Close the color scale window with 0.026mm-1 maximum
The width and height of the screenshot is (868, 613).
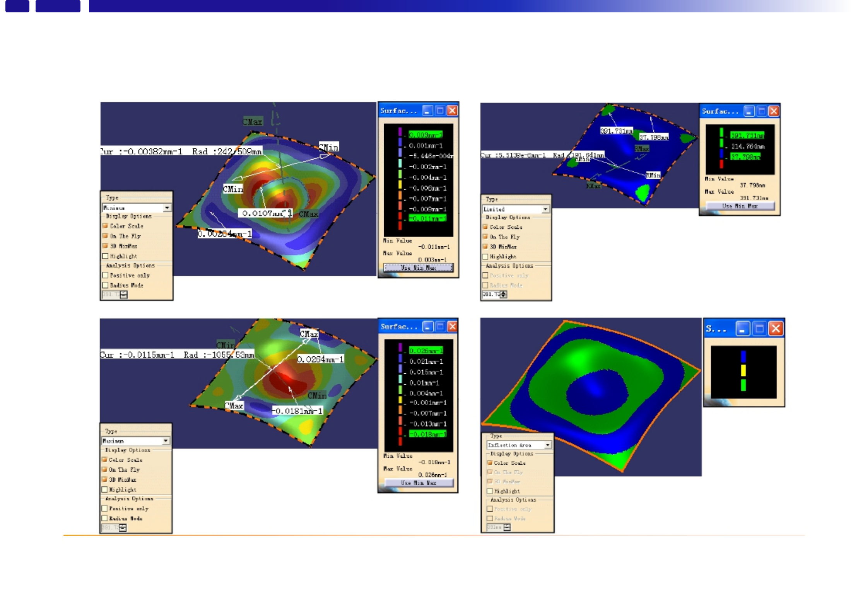(x=452, y=327)
